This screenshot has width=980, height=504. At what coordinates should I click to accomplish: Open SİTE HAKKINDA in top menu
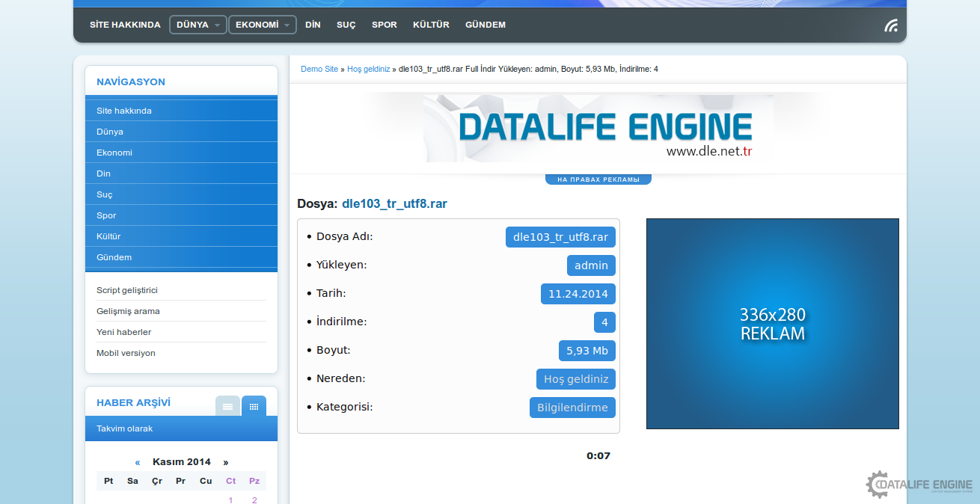[x=125, y=25]
